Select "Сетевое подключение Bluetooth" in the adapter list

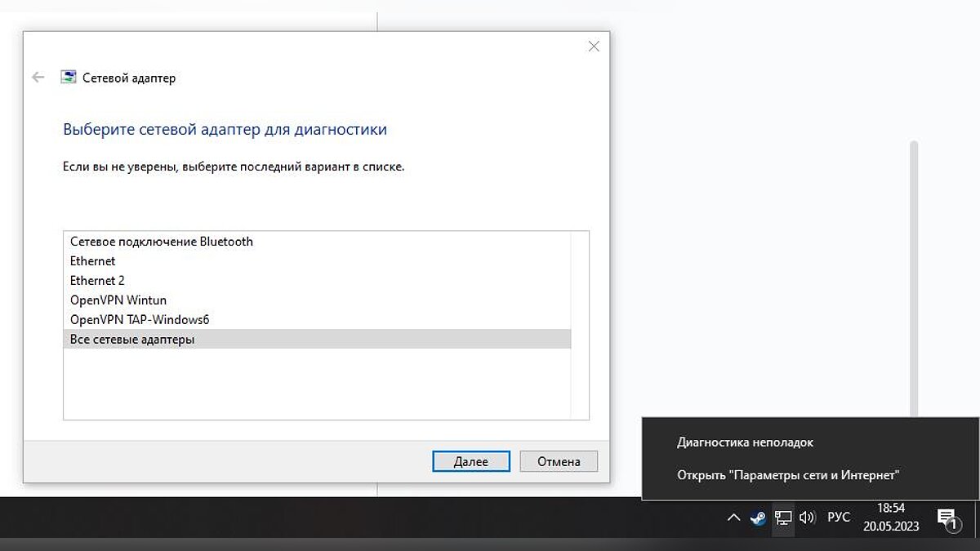coord(162,242)
